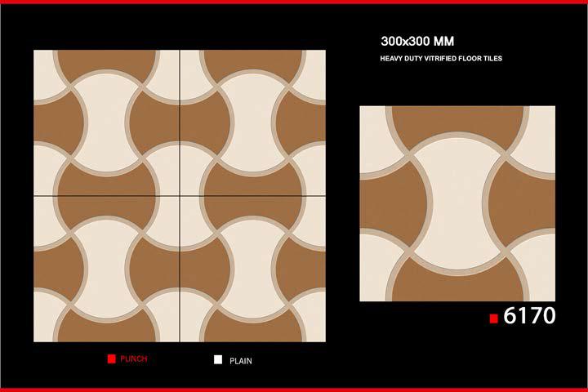Click the white "PLAIN" label
588x392 pixels.
[x=241, y=361]
